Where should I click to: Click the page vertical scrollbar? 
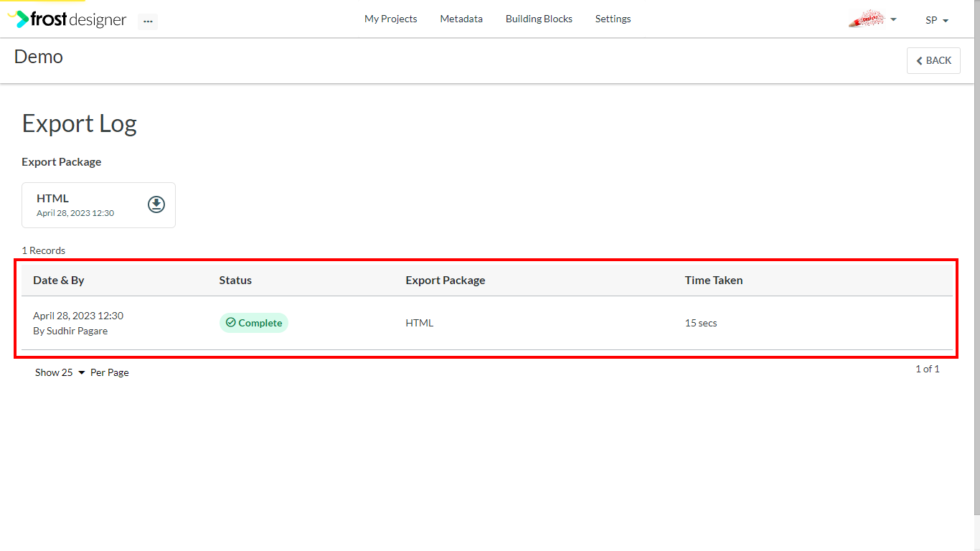pos(977,257)
